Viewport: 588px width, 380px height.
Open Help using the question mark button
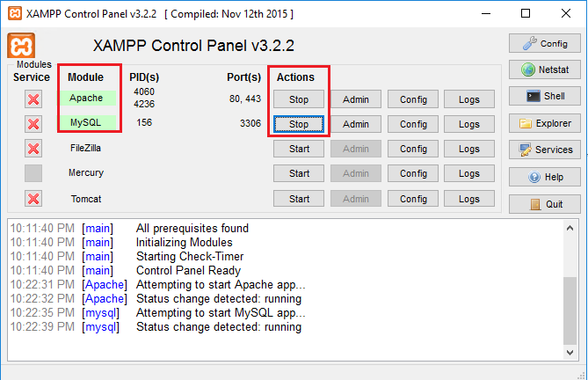coord(545,177)
